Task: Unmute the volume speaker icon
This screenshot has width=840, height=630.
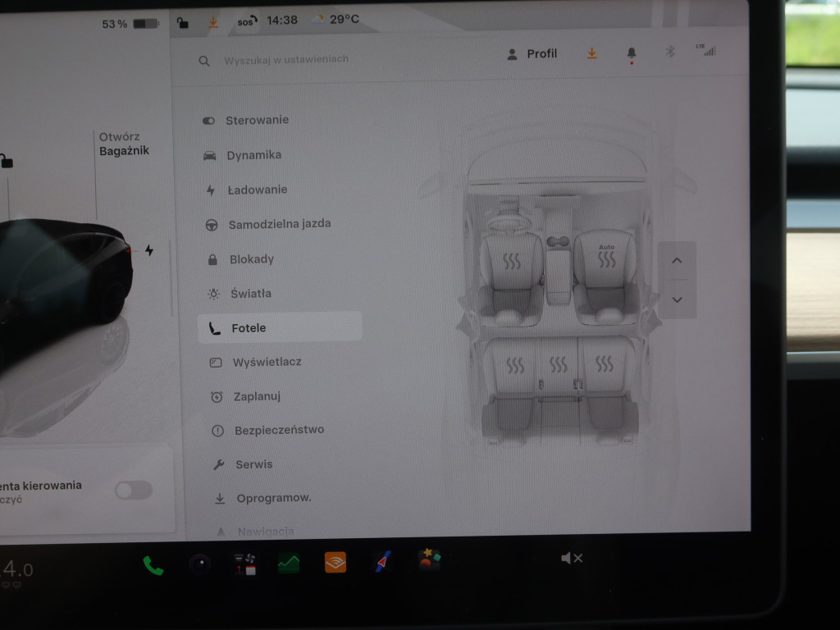Action: click(571, 559)
